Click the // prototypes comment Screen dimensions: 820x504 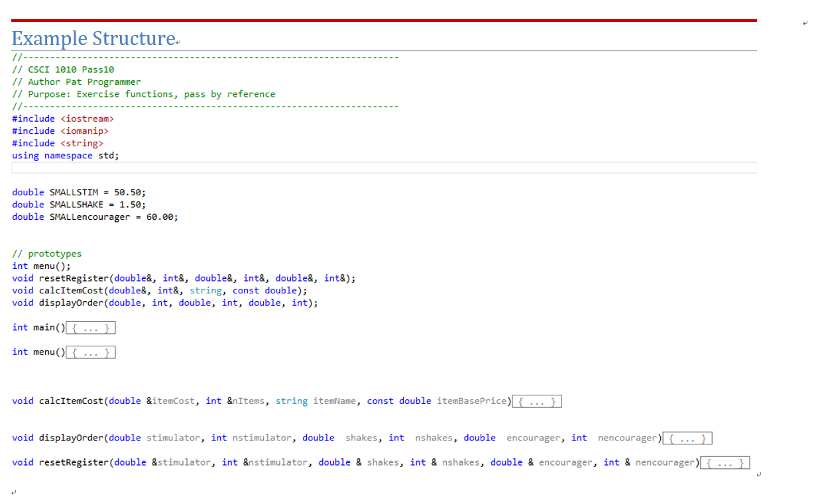point(46,253)
